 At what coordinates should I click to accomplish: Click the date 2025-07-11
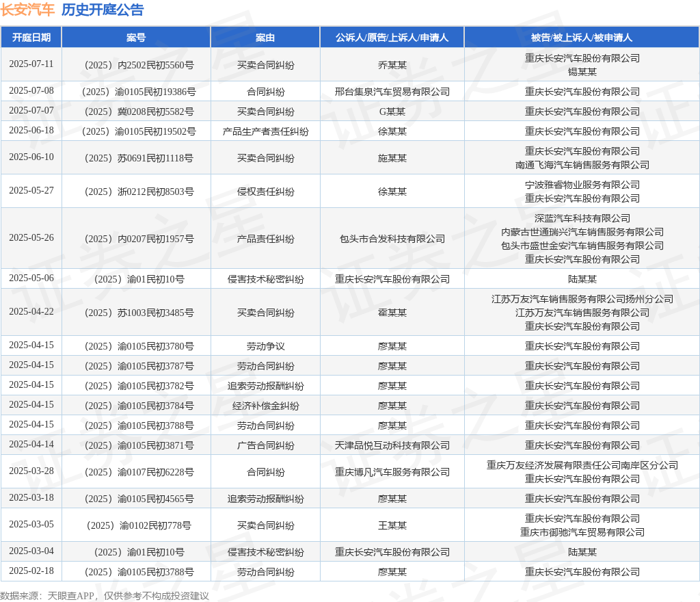pos(31,64)
